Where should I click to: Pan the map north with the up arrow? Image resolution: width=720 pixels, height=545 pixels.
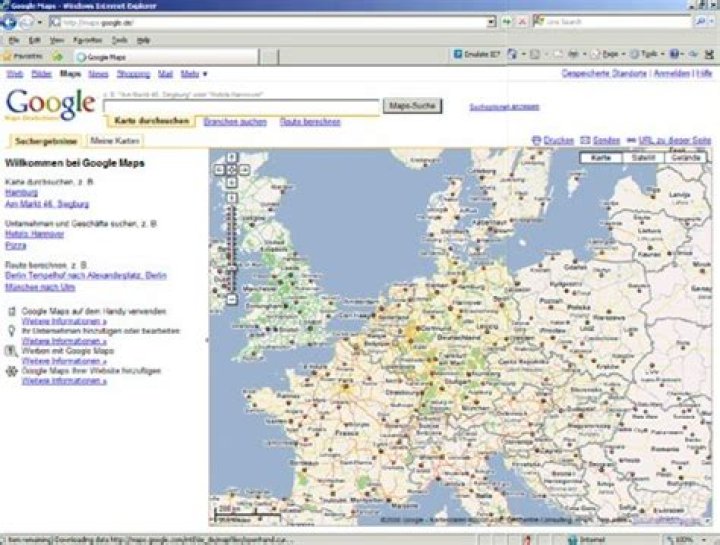click(x=232, y=157)
